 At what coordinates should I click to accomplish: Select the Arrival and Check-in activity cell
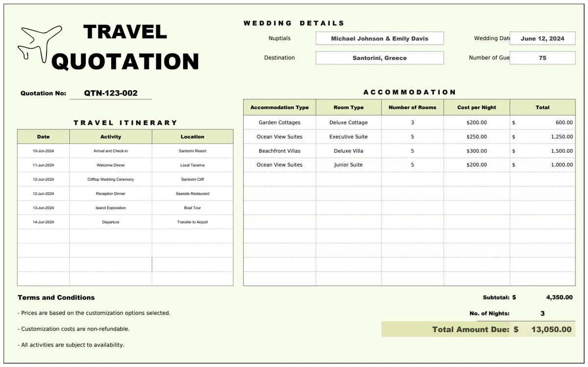pos(111,151)
